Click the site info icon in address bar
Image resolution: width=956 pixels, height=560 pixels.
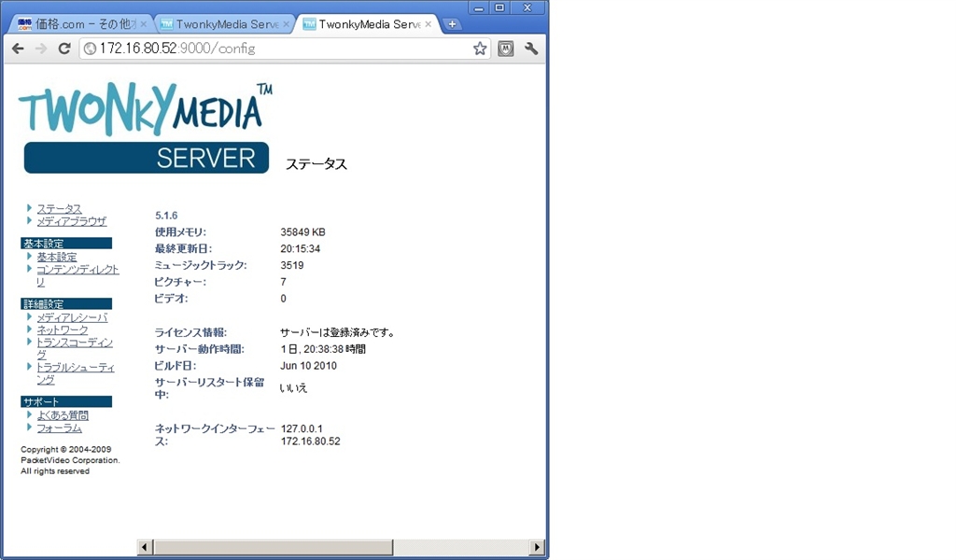(x=91, y=49)
